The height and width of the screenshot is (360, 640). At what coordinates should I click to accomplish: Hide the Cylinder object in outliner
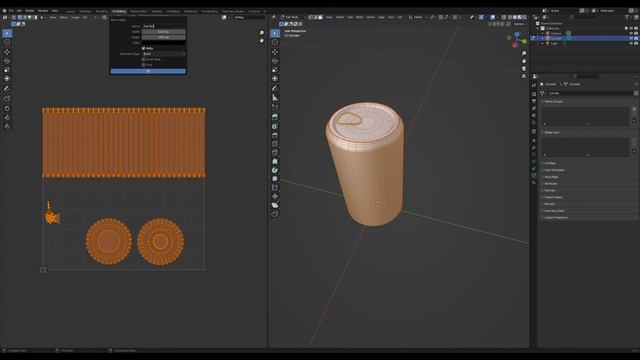tap(631, 38)
